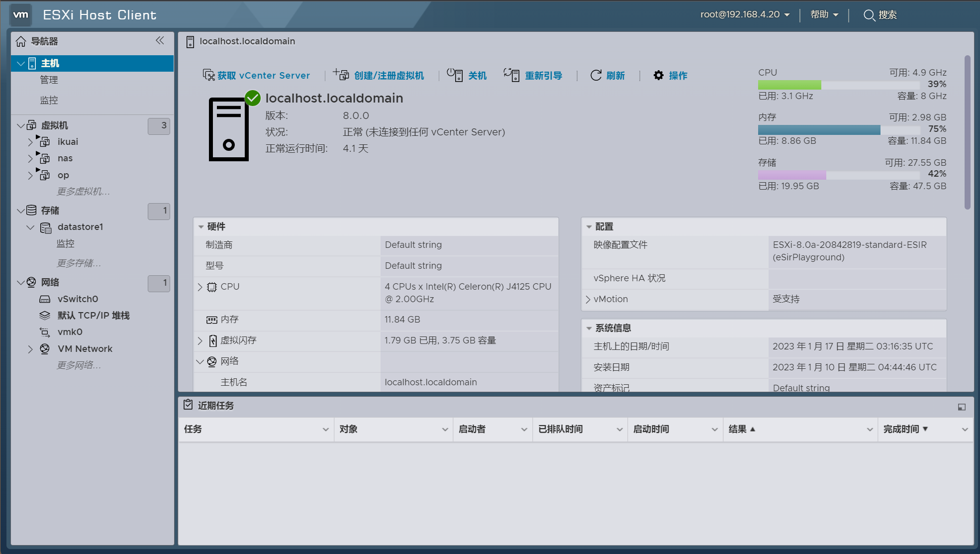
Task: Click the memory usage bar
Action: tap(839, 129)
